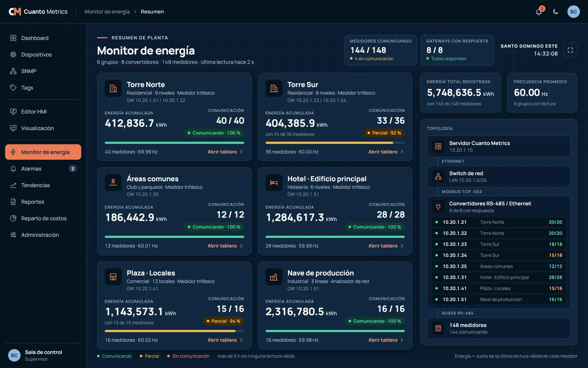Open the SNMP page

43,71
